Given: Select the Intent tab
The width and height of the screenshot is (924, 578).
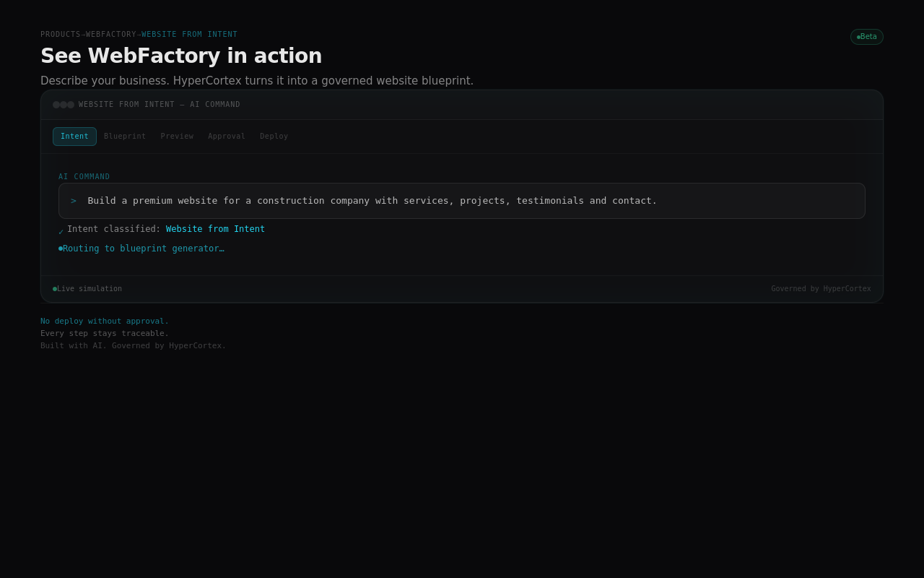Looking at the screenshot, I should (x=74, y=137).
